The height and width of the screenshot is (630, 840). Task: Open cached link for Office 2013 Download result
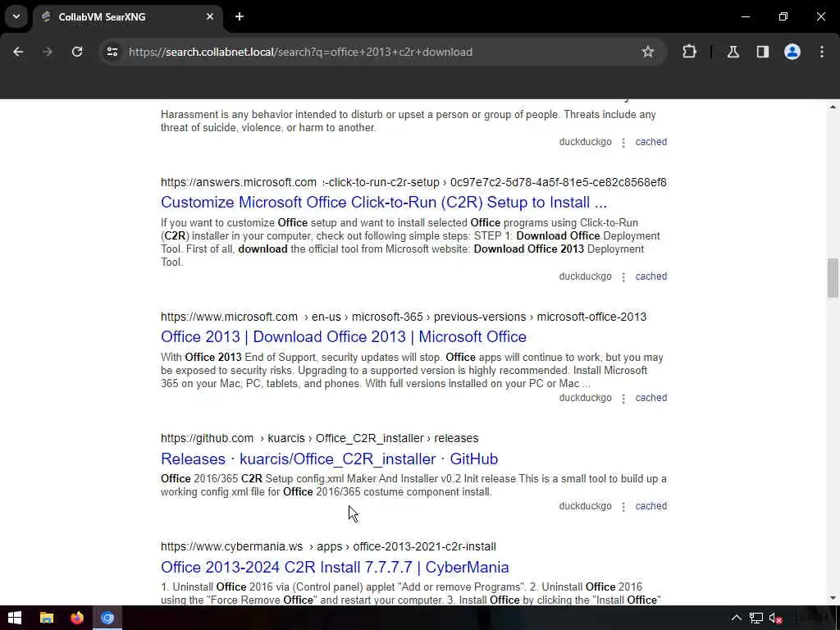click(x=651, y=398)
